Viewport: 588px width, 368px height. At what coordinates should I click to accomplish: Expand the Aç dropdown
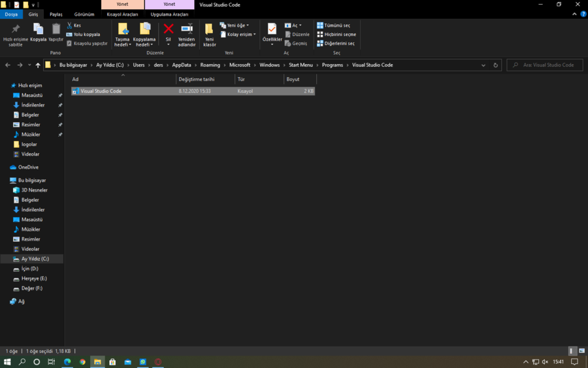pos(293,25)
